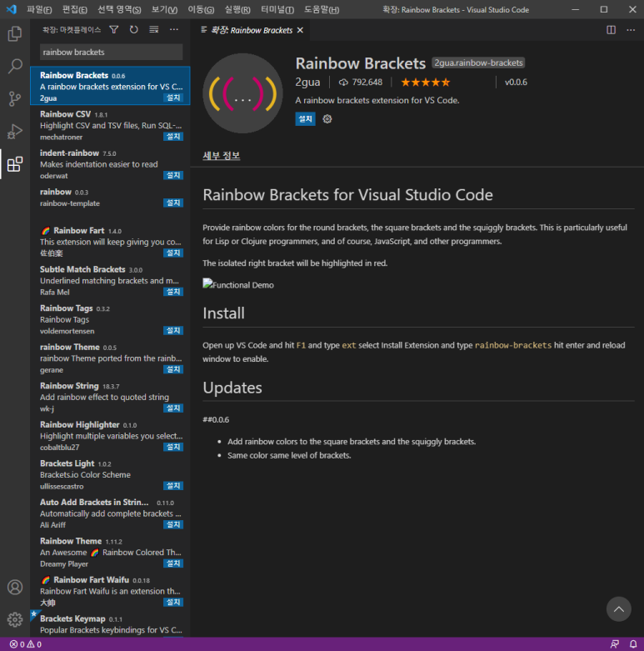Clear extensions search results icon
This screenshot has width=644, height=651.
click(154, 29)
